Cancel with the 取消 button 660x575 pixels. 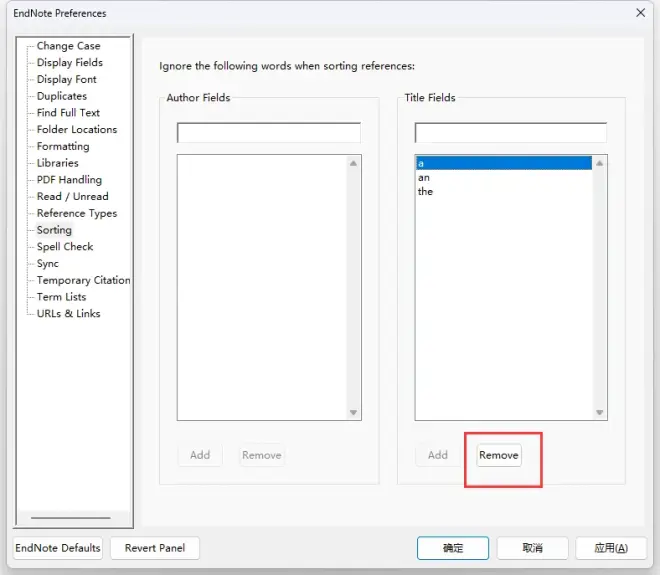pyautogui.click(x=532, y=548)
